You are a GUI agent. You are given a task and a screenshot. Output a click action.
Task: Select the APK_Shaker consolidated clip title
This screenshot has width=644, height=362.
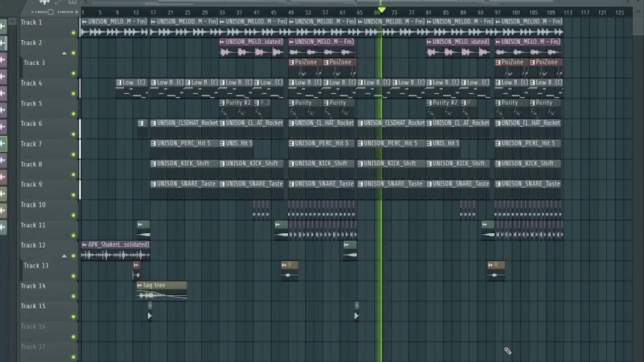click(118, 244)
